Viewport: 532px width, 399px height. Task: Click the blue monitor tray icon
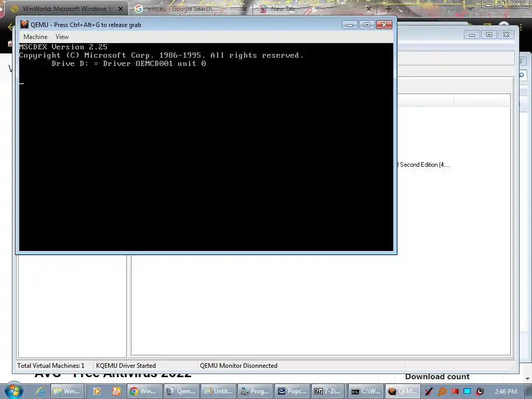(x=467, y=392)
